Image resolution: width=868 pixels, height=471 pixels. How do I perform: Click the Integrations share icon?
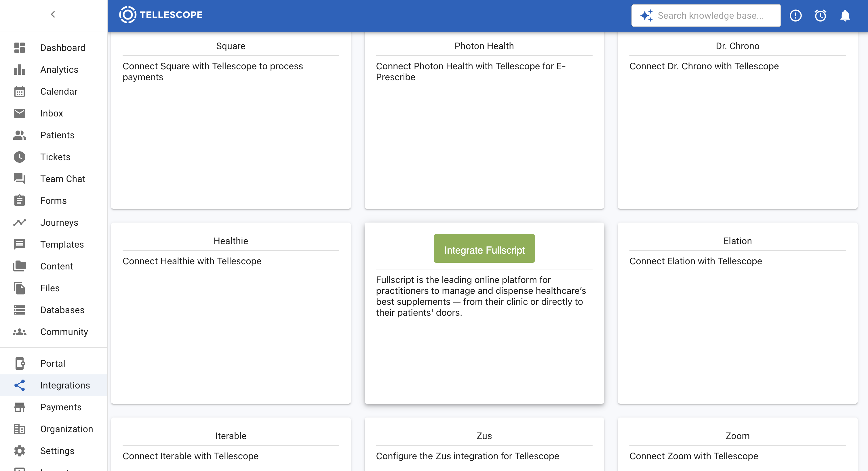point(20,385)
